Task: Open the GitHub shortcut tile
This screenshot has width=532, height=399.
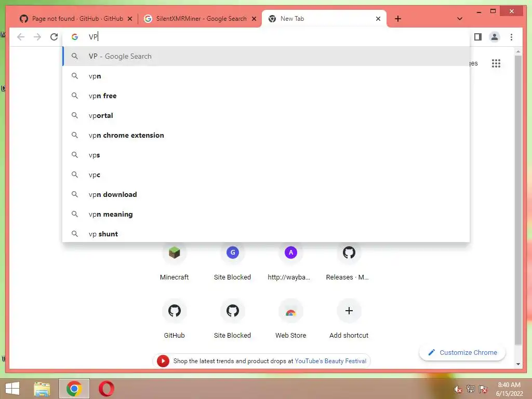Action: (x=175, y=319)
